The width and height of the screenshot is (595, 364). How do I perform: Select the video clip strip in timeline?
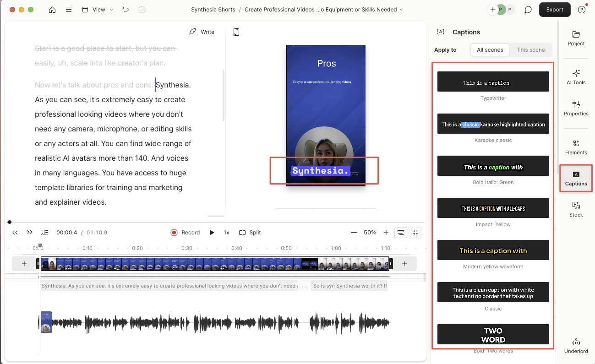point(215,264)
